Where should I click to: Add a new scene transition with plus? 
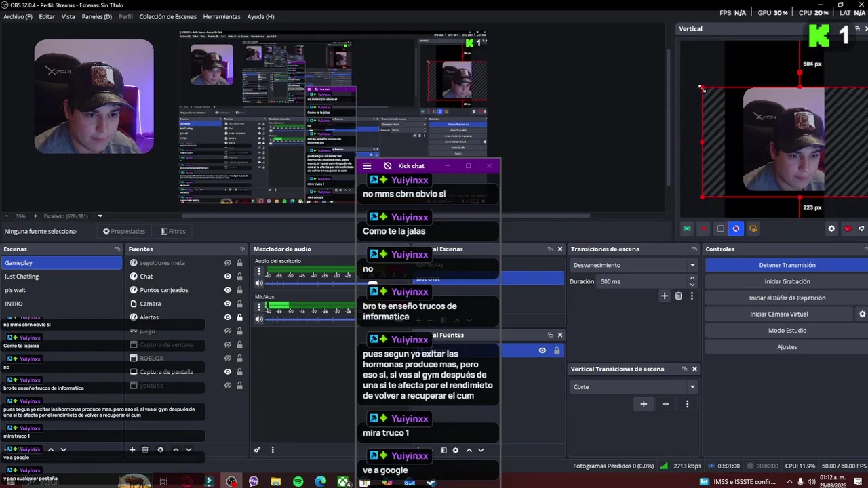[665, 296]
